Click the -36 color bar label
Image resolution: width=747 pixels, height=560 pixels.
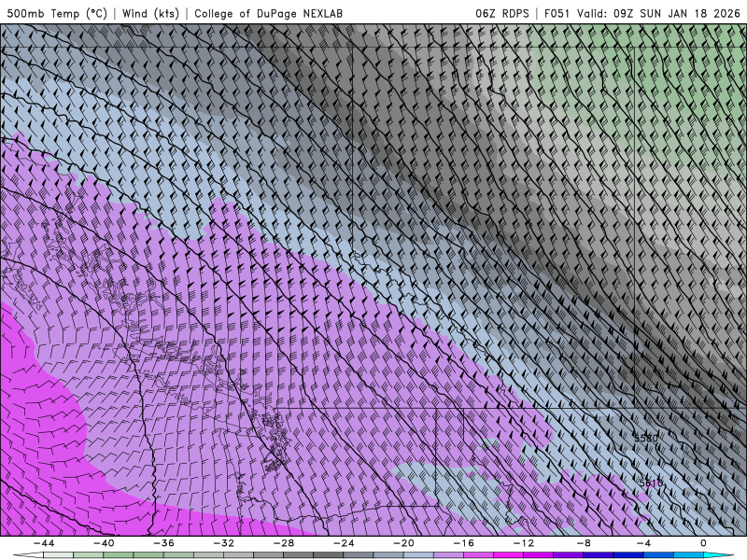163,543
